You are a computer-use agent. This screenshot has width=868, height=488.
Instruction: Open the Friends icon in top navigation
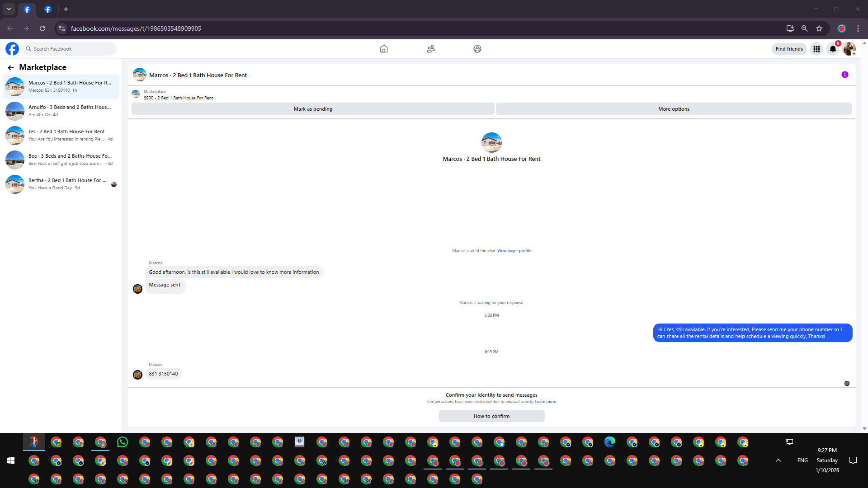click(x=430, y=49)
